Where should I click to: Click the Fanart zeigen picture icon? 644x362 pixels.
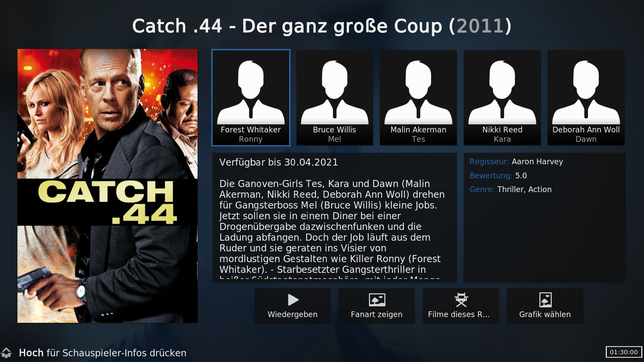click(377, 300)
